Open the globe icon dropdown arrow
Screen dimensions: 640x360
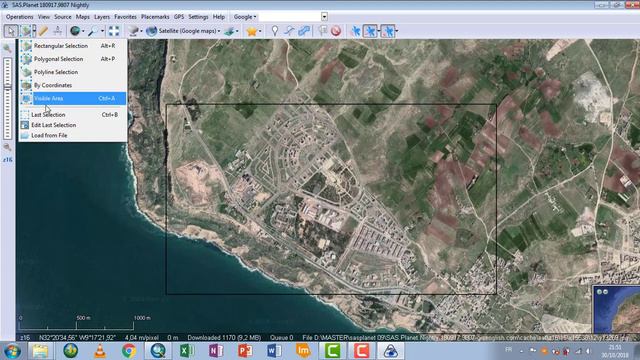tap(83, 31)
